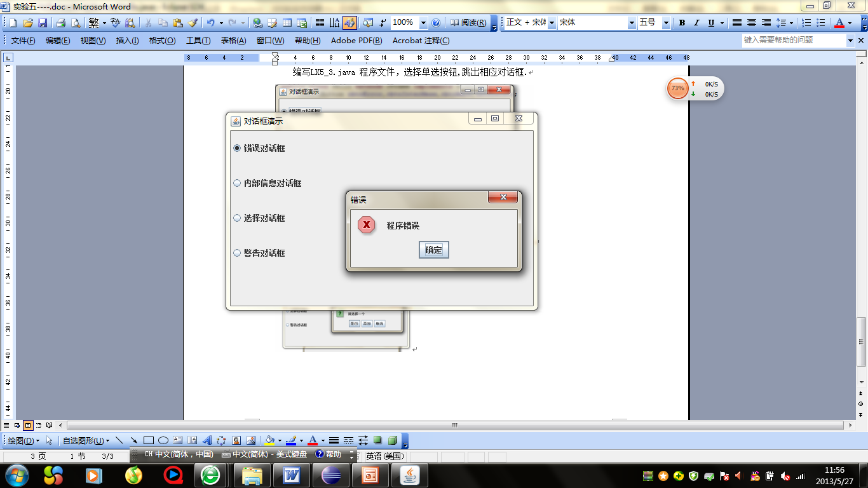The width and height of the screenshot is (868, 488).
Task: Open the 表格(A) menu
Action: pyautogui.click(x=233, y=41)
